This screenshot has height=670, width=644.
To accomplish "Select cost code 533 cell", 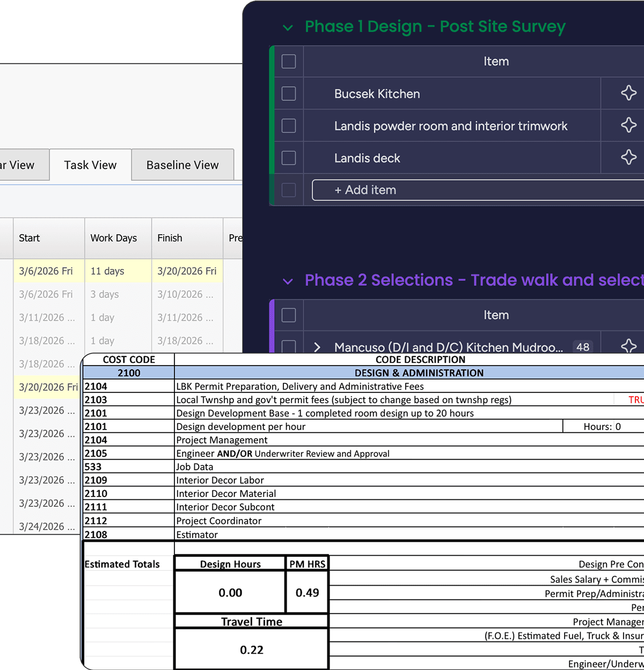I will click(129, 467).
